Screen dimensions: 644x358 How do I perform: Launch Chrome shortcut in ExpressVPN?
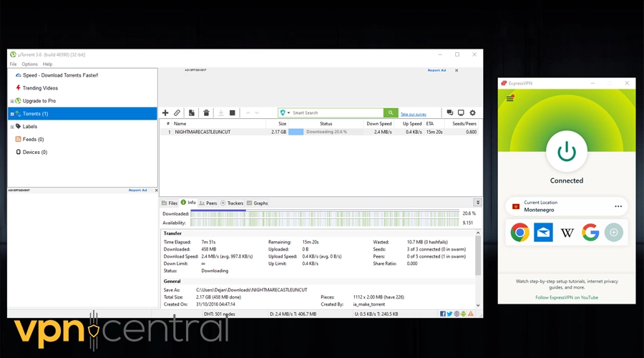(520, 232)
